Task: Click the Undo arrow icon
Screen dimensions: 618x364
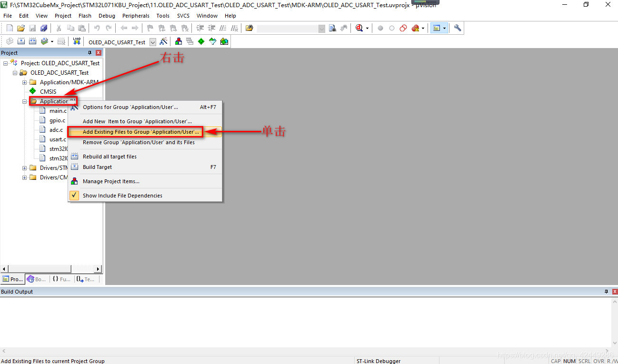Action: point(97,28)
